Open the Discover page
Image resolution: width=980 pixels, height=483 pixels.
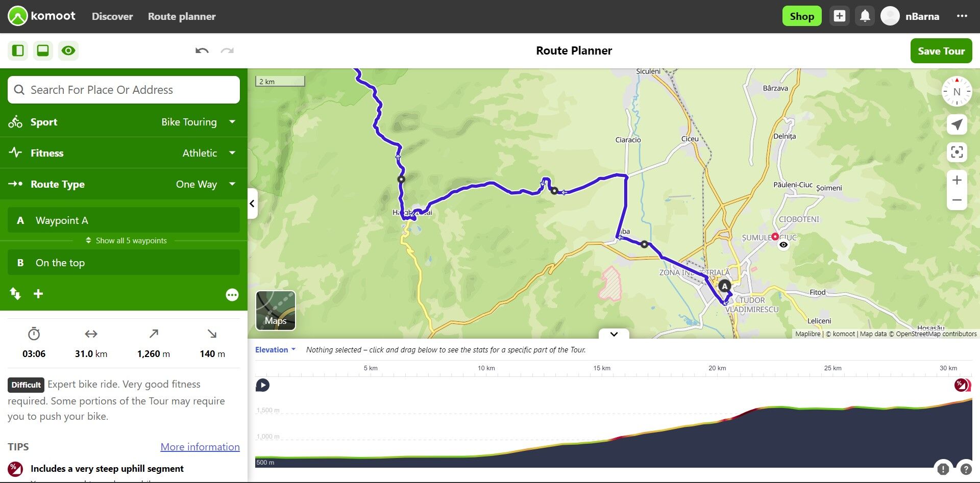click(112, 16)
